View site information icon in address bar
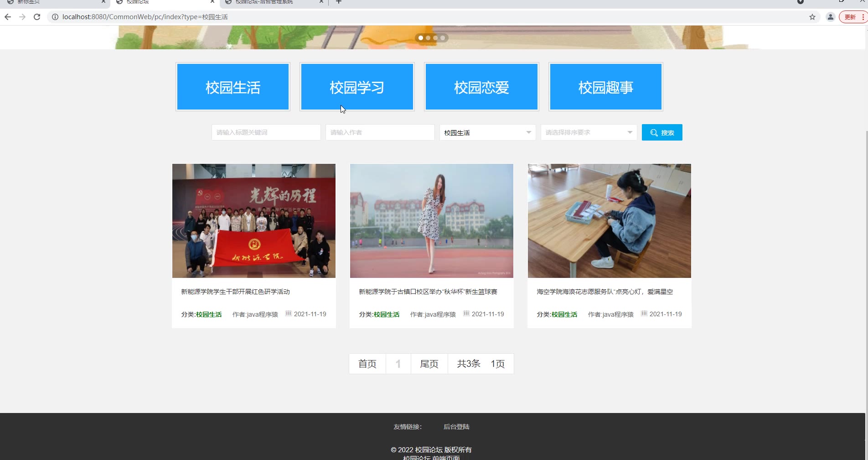 pos(55,17)
